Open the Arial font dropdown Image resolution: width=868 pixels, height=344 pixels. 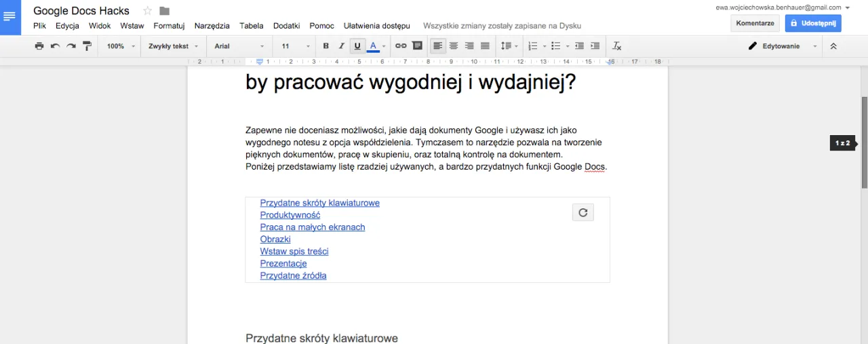(239, 46)
